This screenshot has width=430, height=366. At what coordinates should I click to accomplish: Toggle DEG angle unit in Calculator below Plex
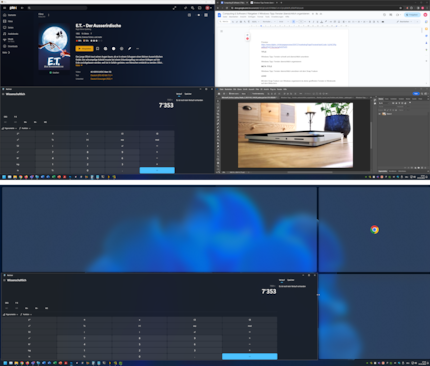point(6,117)
